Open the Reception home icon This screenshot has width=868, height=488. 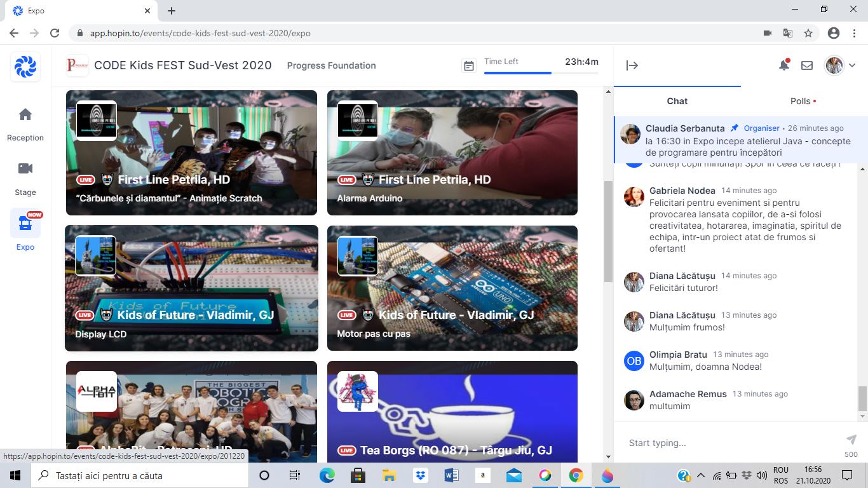(x=25, y=115)
